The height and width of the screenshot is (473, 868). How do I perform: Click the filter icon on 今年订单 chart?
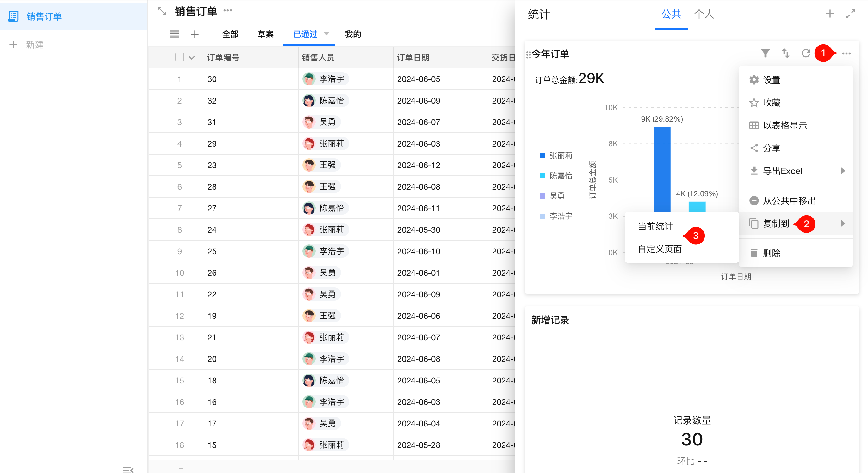[x=765, y=53]
